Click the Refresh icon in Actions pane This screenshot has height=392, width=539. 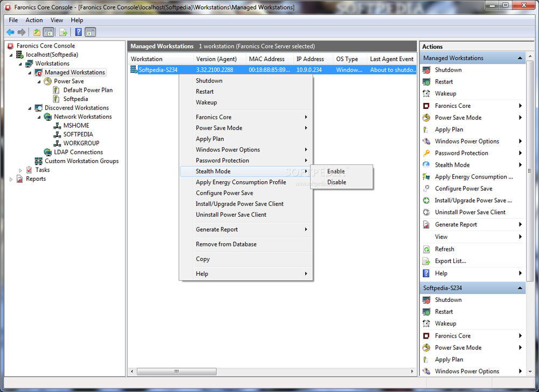point(426,249)
